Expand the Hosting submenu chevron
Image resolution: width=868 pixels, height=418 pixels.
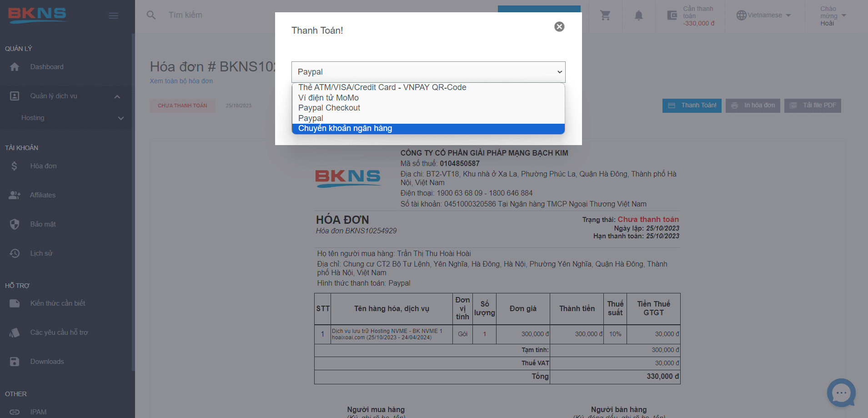tap(121, 118)
